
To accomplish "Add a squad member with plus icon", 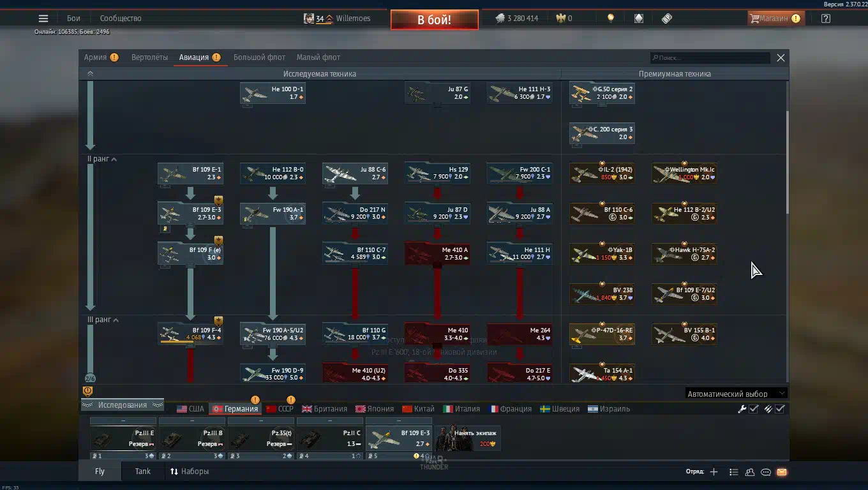I will 714,472.
